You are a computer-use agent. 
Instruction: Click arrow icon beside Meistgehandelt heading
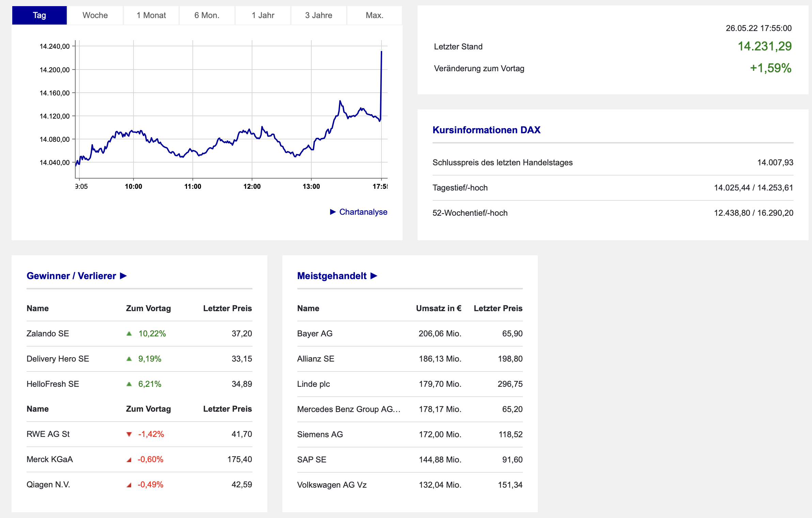374,276
